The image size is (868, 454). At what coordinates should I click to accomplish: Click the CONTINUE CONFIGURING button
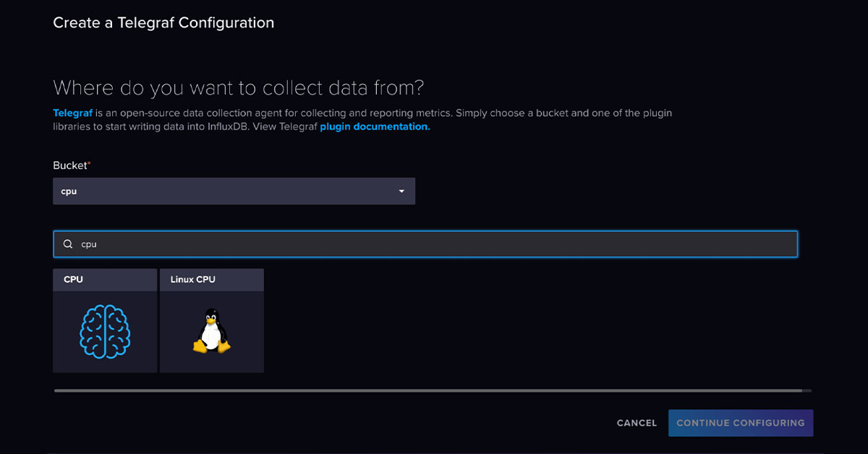[x=740, y=423]
